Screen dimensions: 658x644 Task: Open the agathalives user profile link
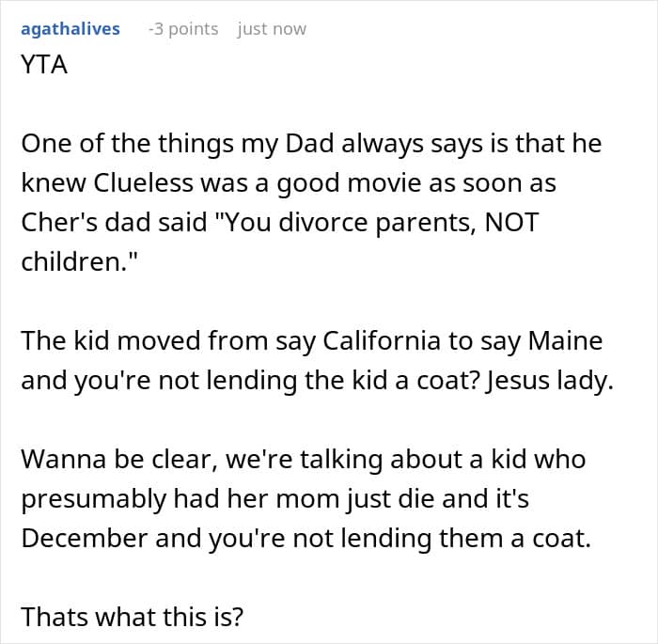click(70, 29)
